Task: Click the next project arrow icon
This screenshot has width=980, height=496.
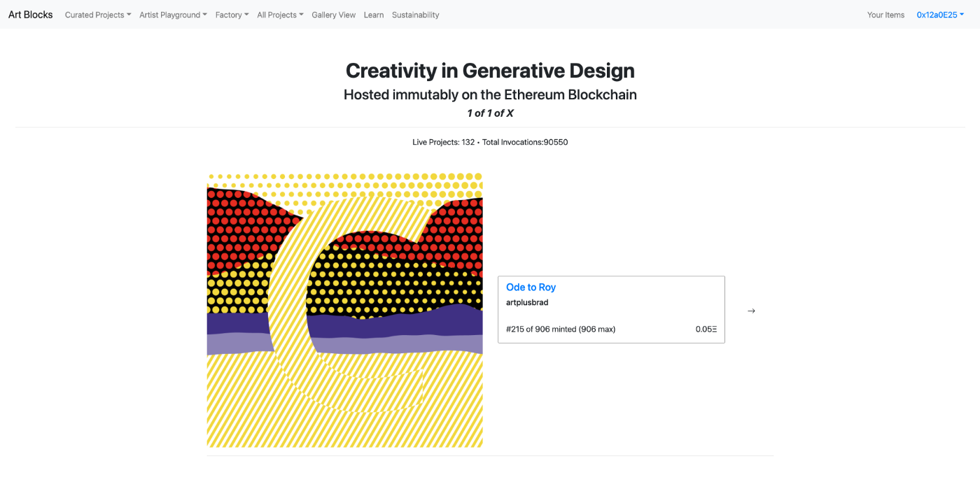Action: (x=751, y=311)
